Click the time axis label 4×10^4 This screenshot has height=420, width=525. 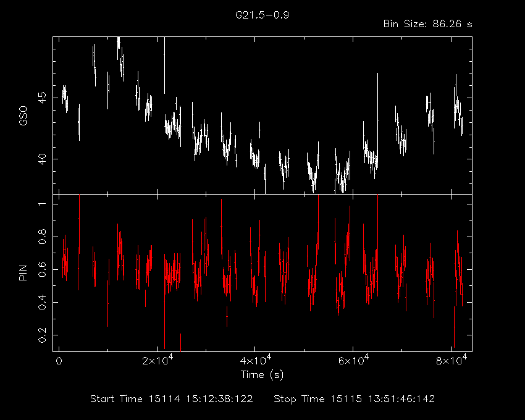[x=256, y=359]
